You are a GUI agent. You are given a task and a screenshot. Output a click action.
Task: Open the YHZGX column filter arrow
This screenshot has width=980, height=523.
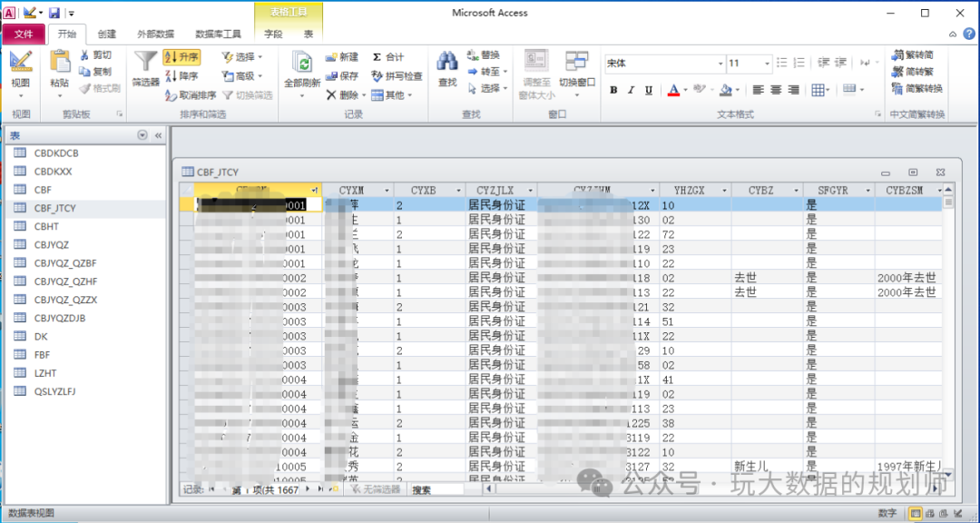(724, 190)
